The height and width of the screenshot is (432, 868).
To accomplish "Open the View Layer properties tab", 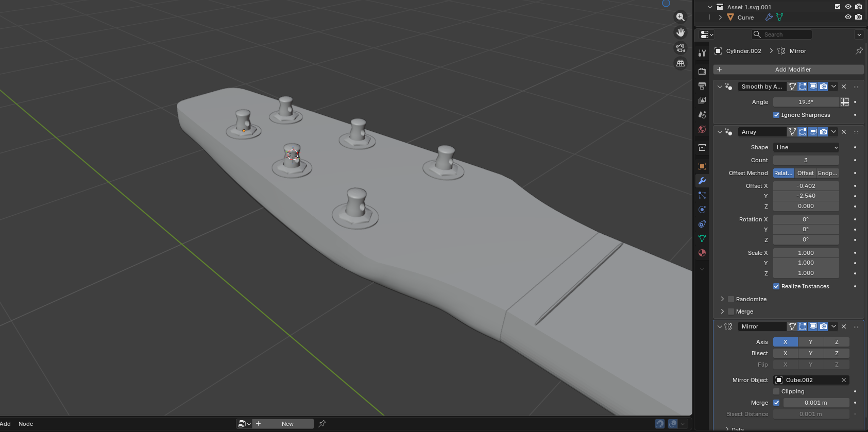I will [702, 100].
